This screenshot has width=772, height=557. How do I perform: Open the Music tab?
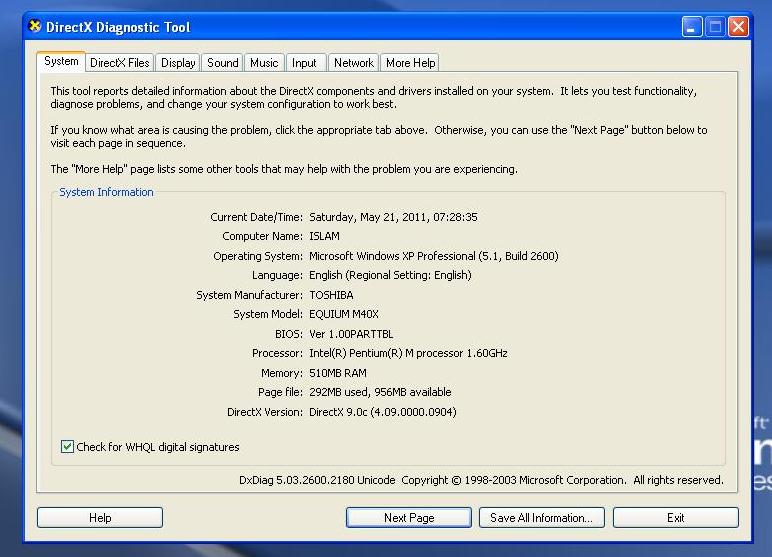coord(264,63)
